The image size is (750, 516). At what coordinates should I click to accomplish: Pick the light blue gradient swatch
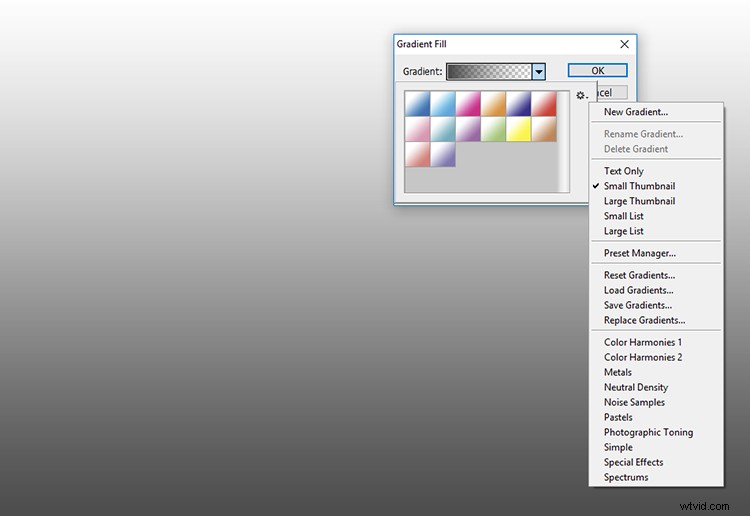click(x=442, y=104)
